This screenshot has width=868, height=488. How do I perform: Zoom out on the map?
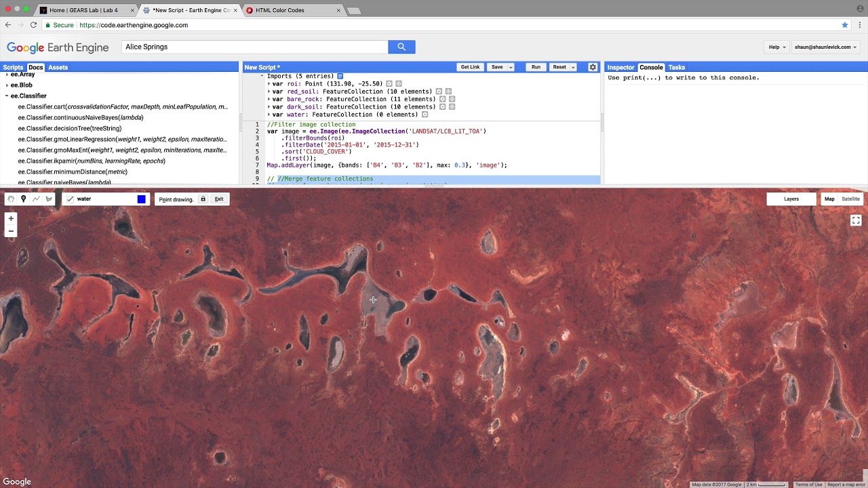pyautogui.click(x=11, y=231)
